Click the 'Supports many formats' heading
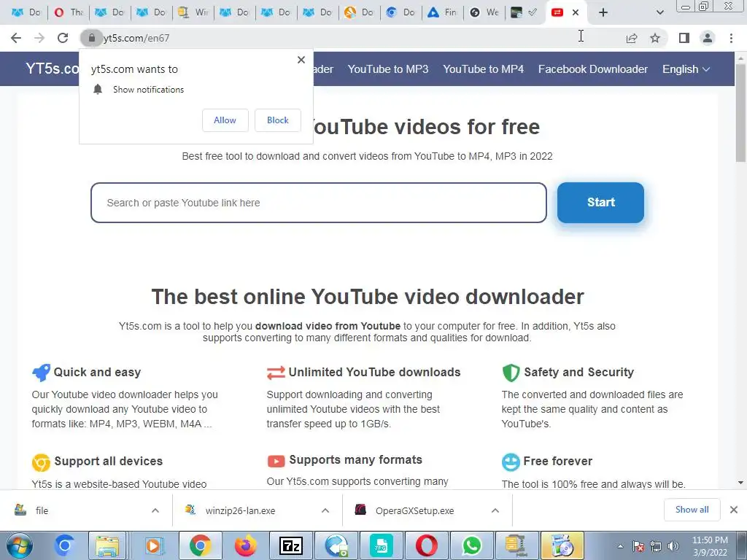The width and height of the screenshot is (747, 560). pyautogui.click(x=356, y=459)
